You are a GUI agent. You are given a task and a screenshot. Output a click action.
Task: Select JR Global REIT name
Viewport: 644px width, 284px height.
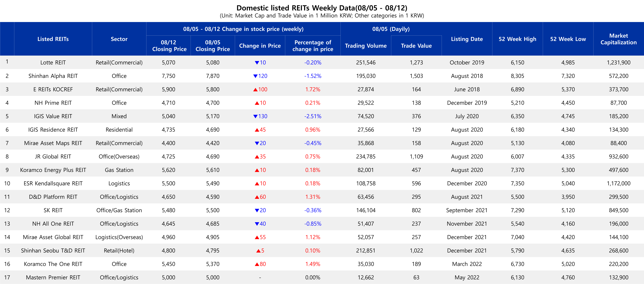coord(53,156)
